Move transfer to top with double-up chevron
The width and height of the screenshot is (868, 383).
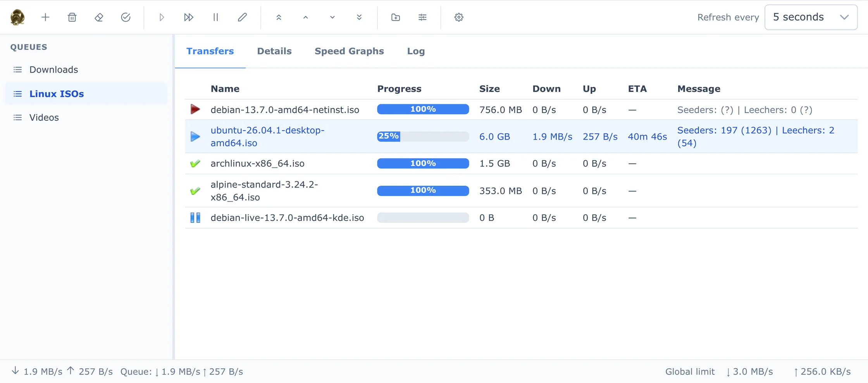tap(279, 17)
